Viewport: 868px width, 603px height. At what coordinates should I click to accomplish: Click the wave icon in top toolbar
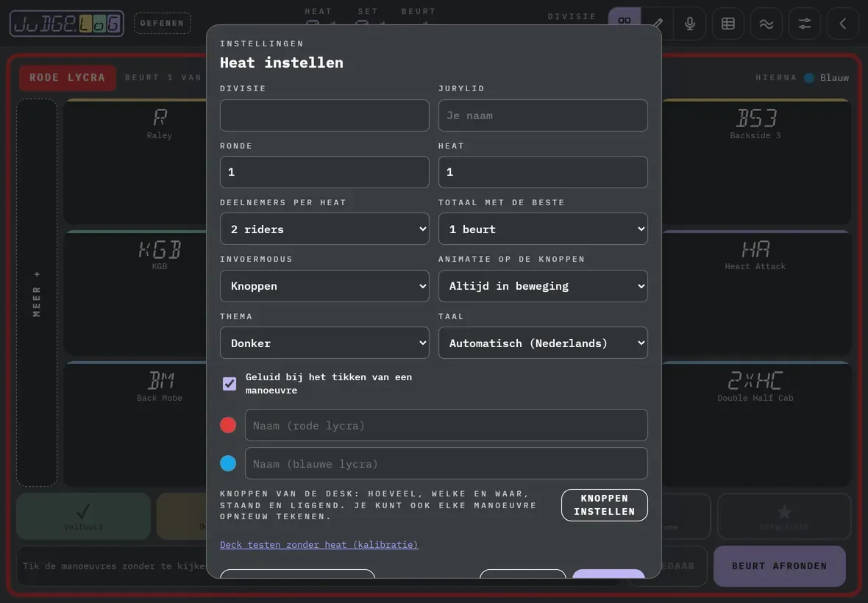[x=766, y=24]
